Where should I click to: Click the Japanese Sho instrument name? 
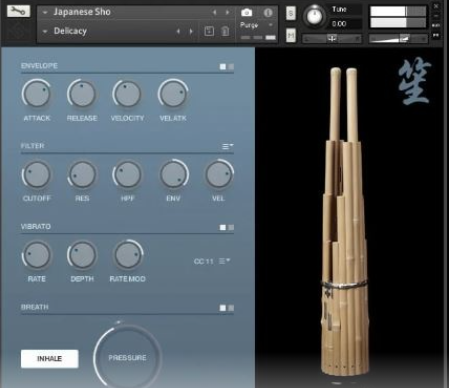(82, 12)
